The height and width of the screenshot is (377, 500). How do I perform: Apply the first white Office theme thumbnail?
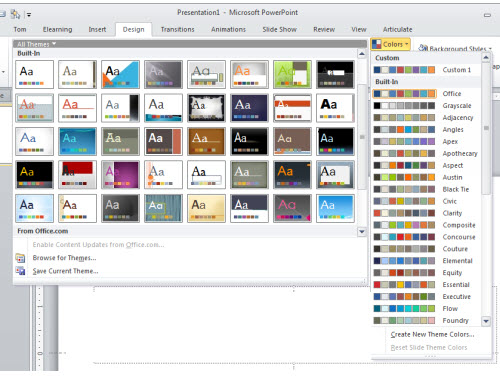point(34,74)
